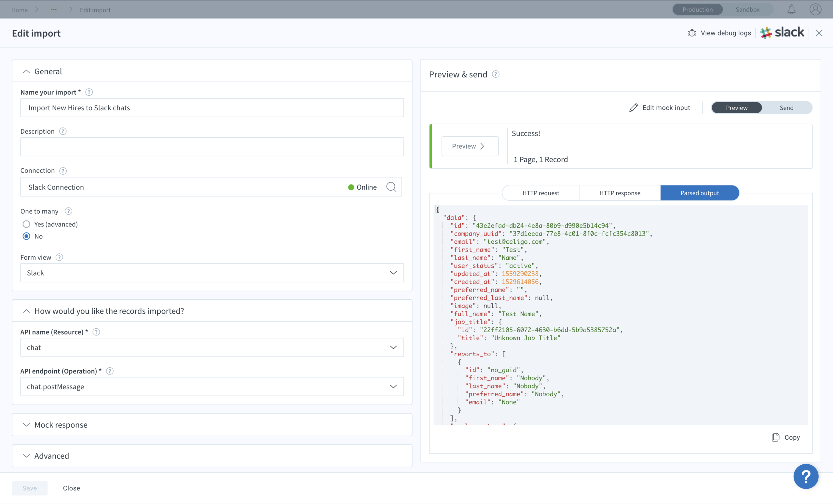This screenshot has width=833, height=504.
Task: Click the Send button to trigger import
Action: [786, 108]
